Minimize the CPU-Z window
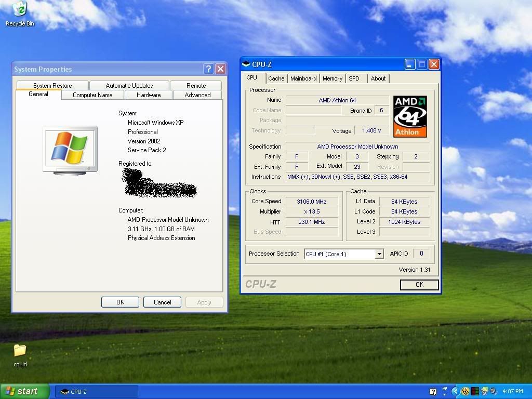This screenshot has width=532, height=399. [x=410, y=64]
